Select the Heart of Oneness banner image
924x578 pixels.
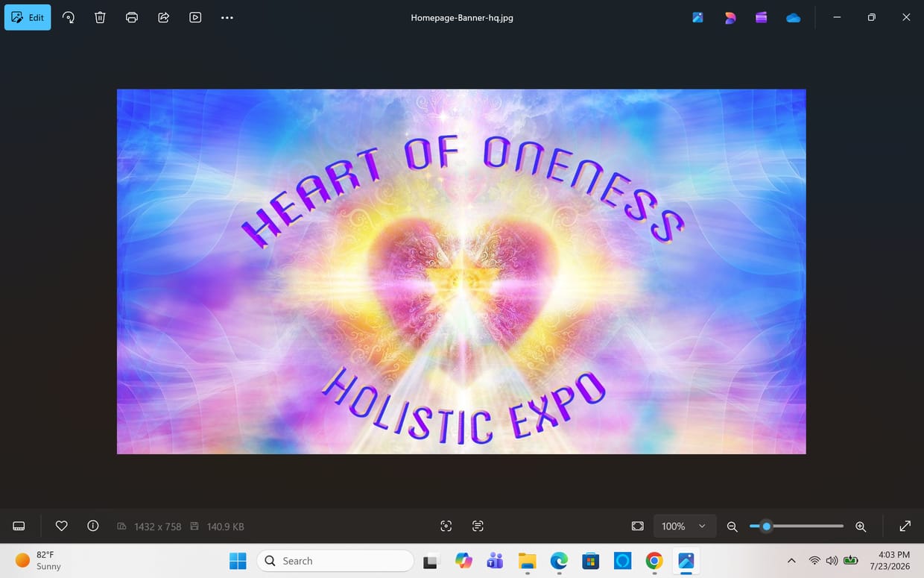coord(461,271)
